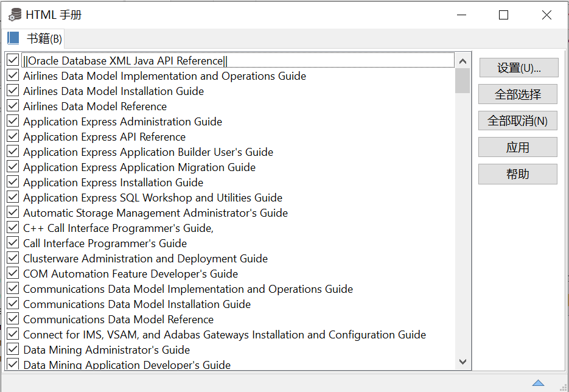This screenshot has height=392, width=569.
Task: Click the HTML 手册 database icon in title bar
Action: [15, 15]
